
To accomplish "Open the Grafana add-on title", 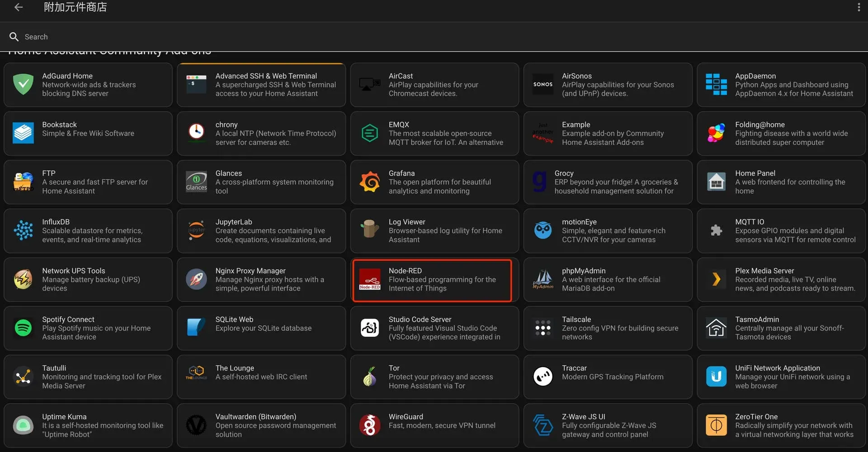I will pos(401,173).
